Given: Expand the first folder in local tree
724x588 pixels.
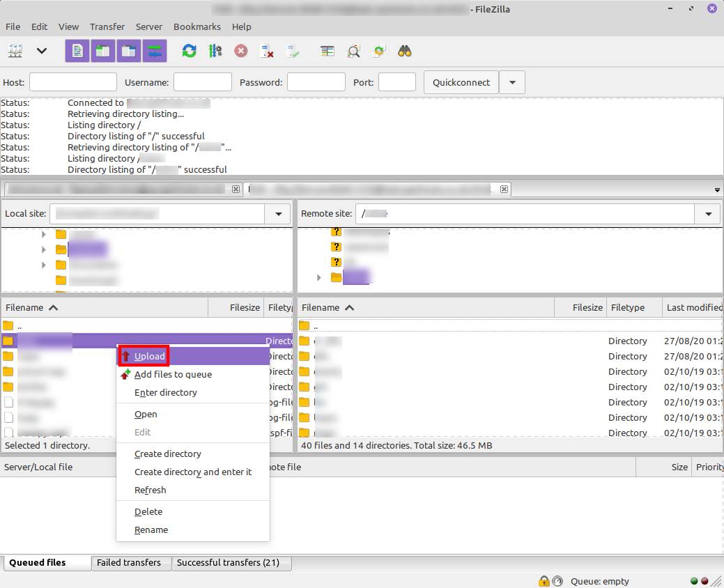Looking at the screenshot, I should pyautogui.click(x=43, y=235).
